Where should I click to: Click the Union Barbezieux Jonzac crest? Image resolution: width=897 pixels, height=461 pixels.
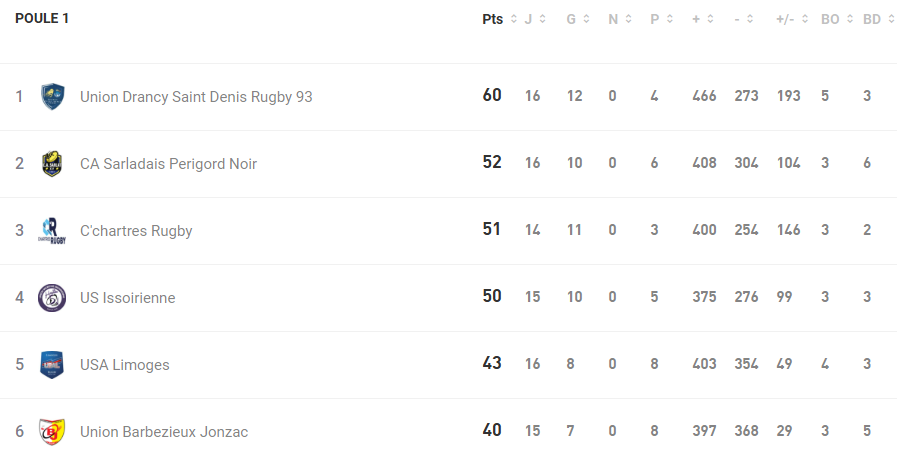click(x=52, y=432)
